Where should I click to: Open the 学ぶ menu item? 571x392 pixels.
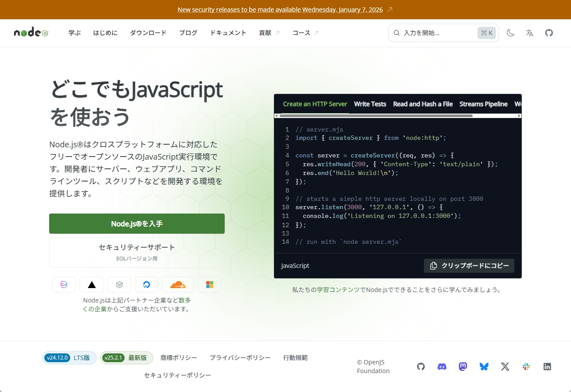[75, 33]
